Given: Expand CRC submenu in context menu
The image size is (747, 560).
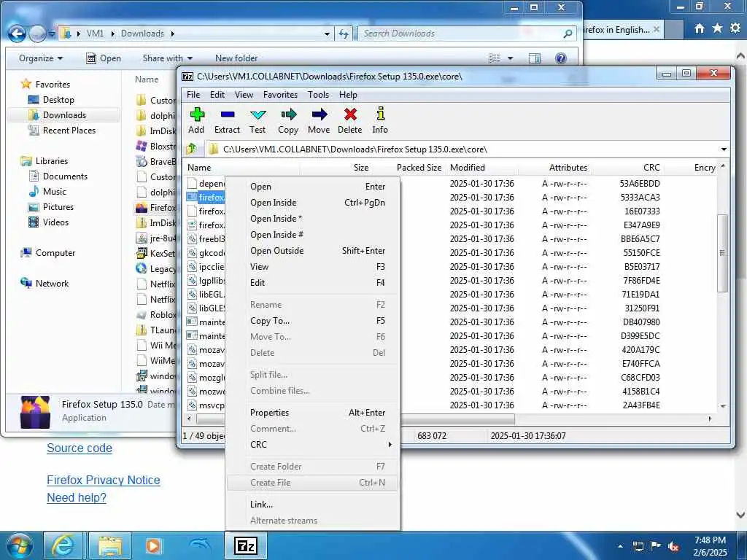Looking at the screenshot, I should coord(390,444).
